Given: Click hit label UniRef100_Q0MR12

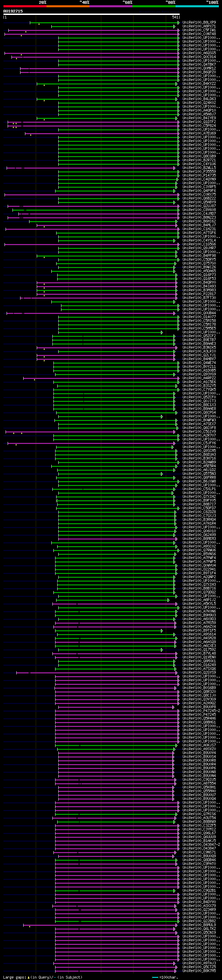Looking at the screenshot, I should [x=199, y=68].
